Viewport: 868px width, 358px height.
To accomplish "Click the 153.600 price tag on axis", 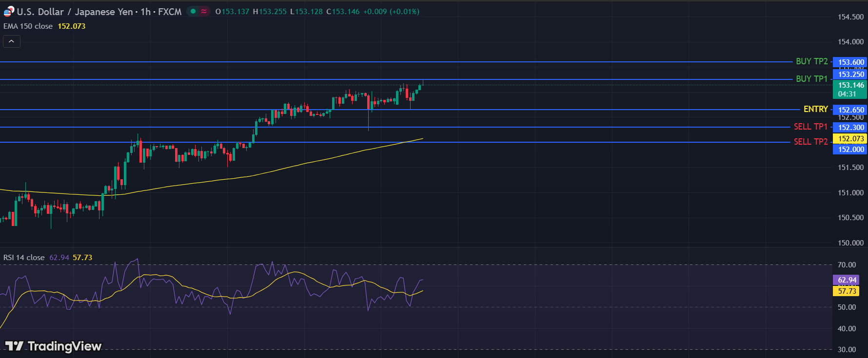I will [851, 62].
